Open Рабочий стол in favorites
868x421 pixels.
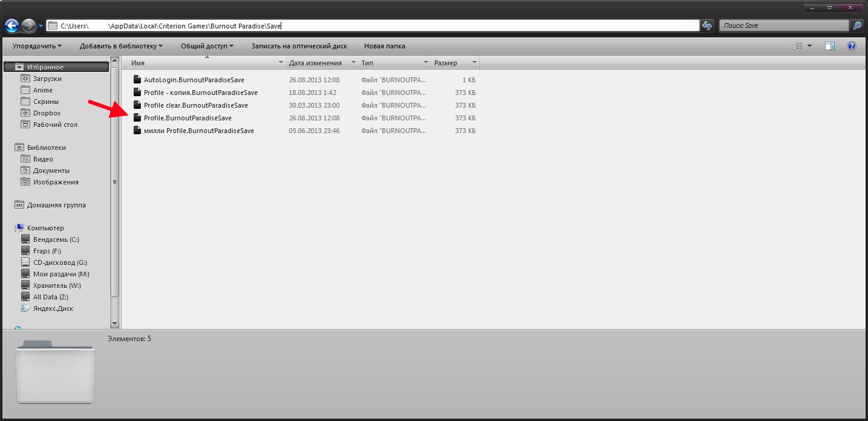(55, 125)
